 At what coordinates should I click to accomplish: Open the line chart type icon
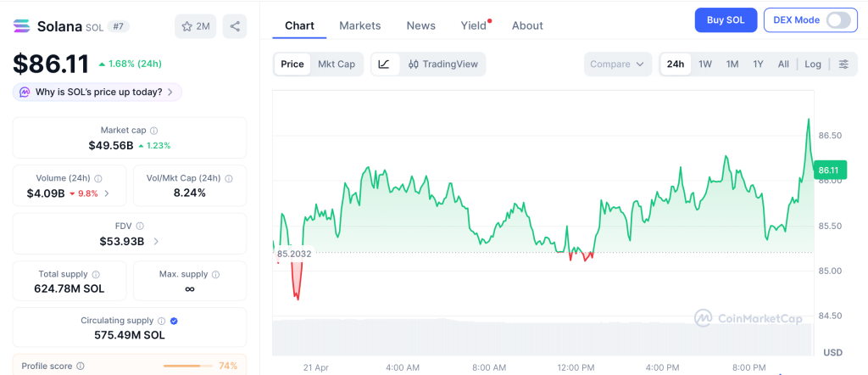(x=384, y=64)
